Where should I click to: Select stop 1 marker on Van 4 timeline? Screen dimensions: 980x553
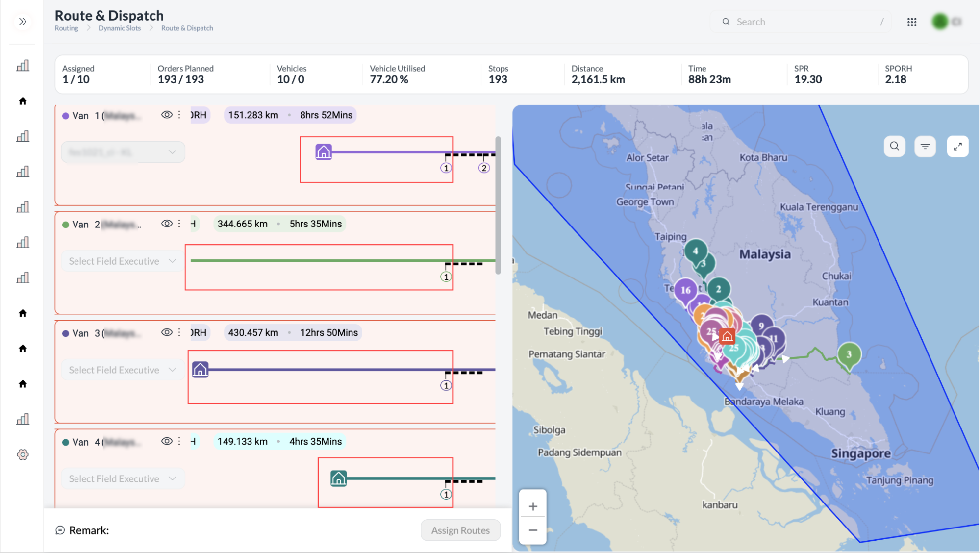[x=446, y=495]
